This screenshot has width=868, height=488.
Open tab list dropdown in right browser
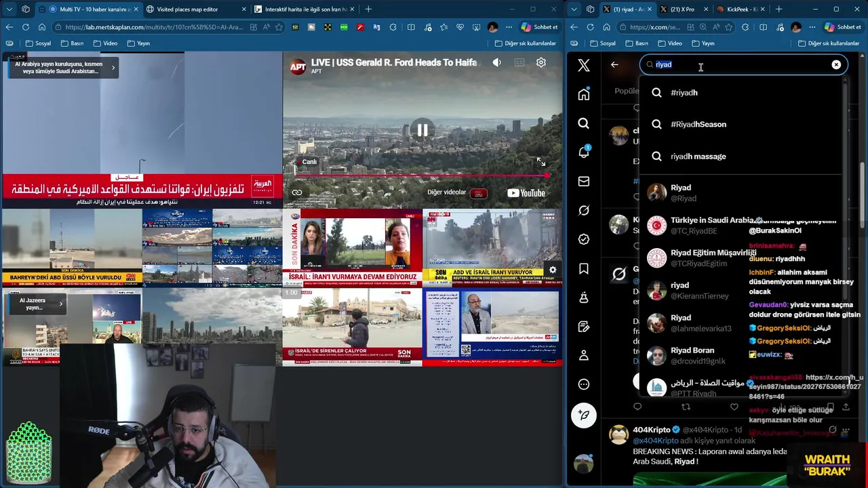tap(574, 9)
